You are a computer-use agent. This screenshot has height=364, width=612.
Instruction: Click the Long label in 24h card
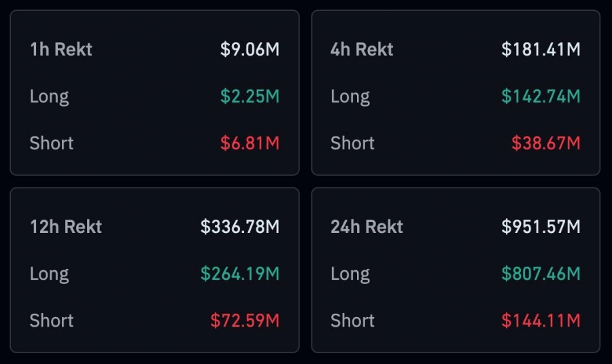[350, 274]
